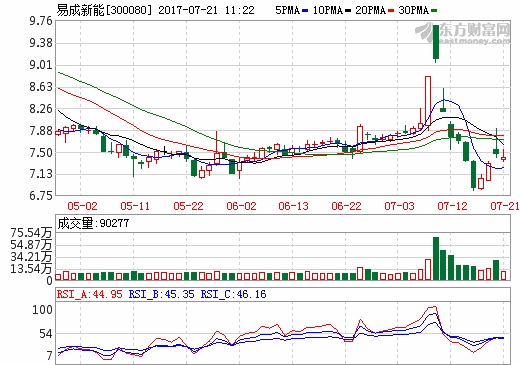Click the 6.75 price axis label
The image size is (520, 365).
pyautogui.click(x=41, y=196)
